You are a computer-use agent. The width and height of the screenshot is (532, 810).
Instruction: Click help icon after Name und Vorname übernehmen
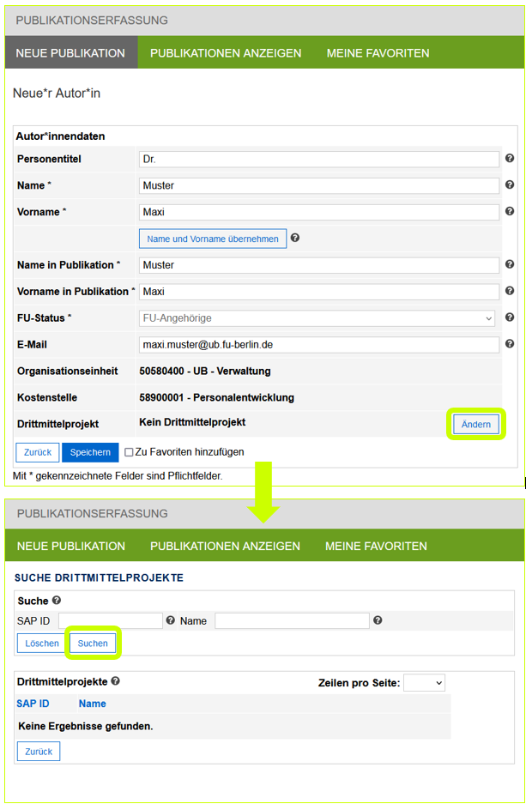[295, 239]
